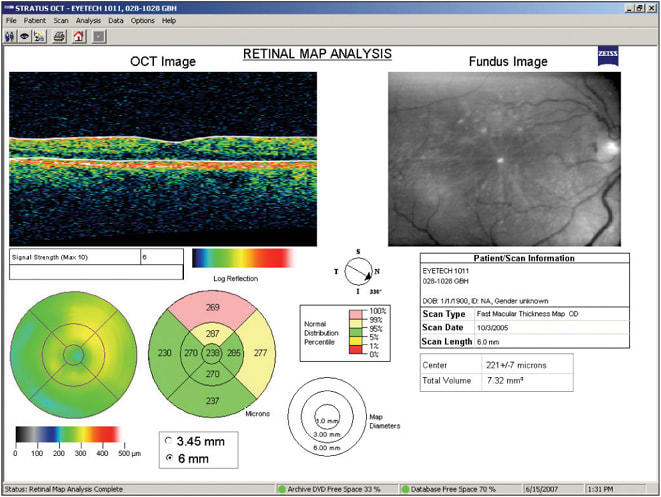The width and height of the screenshot is (661, 497).
Task: Open the analysis protocols toolbar icon
Action: 40,37
